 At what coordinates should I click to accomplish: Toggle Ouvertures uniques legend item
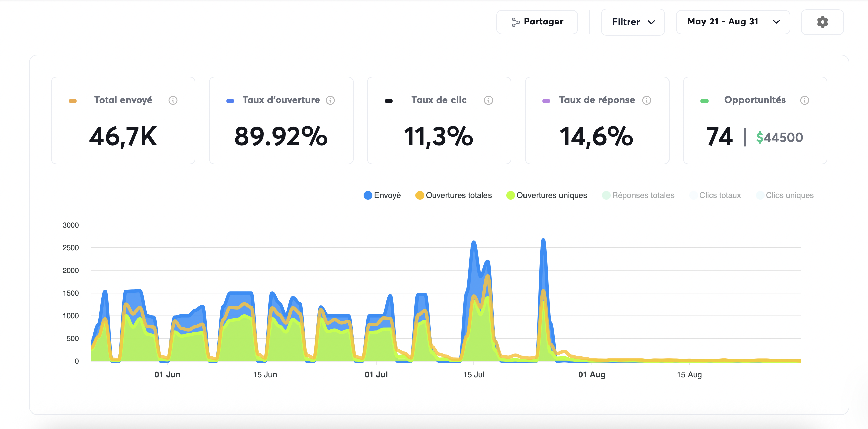click(546, 195)
